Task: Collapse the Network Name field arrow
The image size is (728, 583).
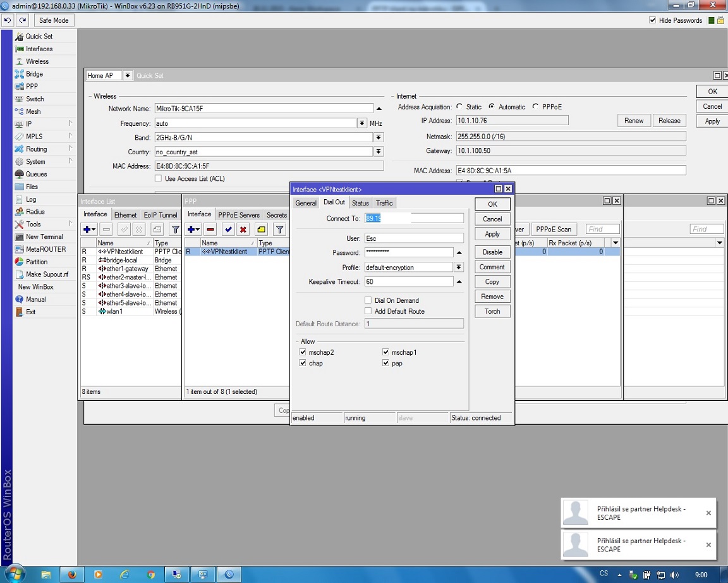Action: click(379, 109)
